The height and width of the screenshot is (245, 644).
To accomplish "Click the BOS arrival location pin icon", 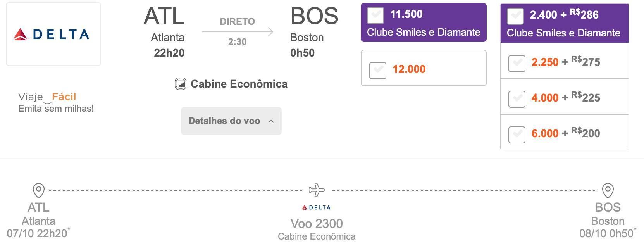I will pyautogui.click(x=608, y=190).
